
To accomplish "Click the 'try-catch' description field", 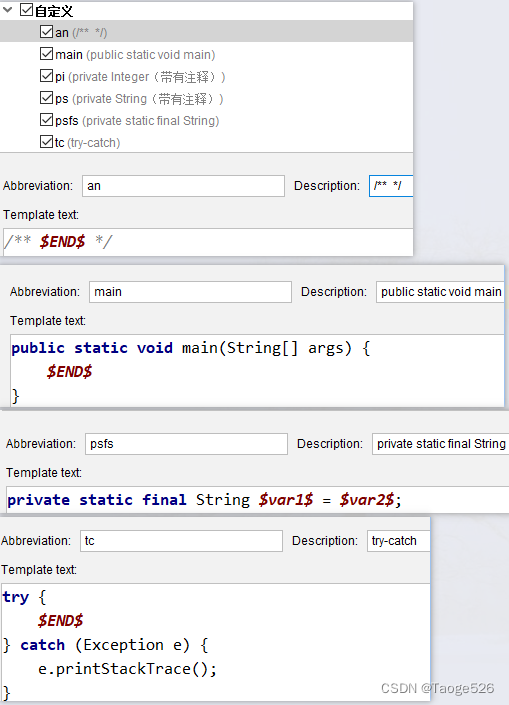I will [x=398, y=541].
